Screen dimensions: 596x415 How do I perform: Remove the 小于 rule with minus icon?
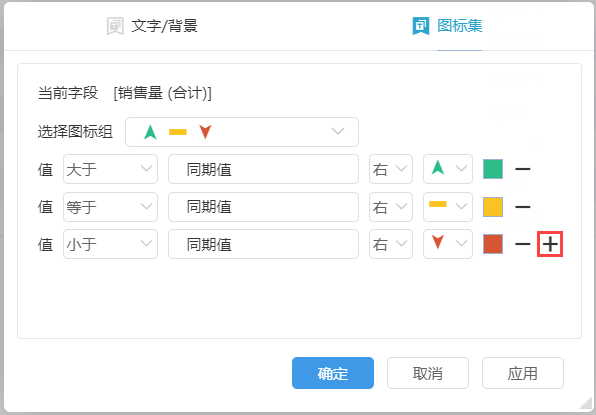(522, 244)
